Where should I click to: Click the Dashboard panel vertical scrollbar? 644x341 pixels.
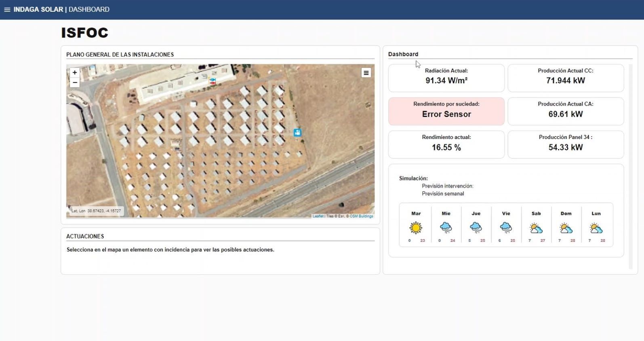coord(630,166)
